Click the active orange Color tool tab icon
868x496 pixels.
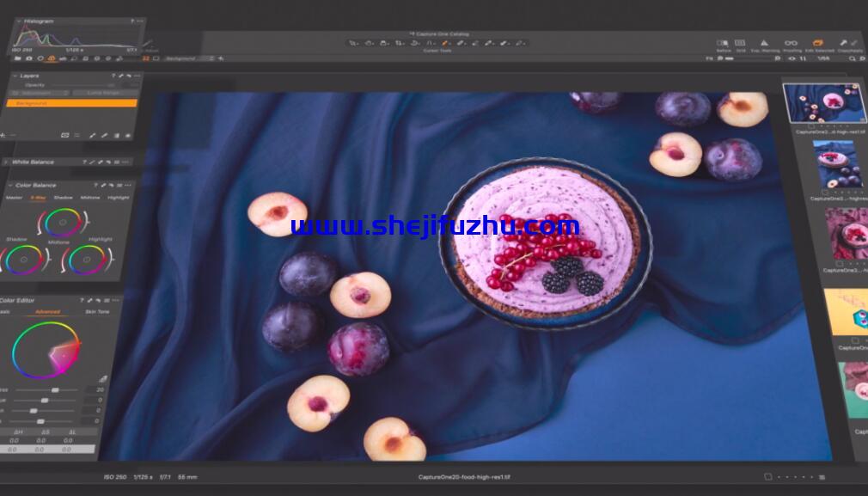pyautogui.click(x=52, y=58)
